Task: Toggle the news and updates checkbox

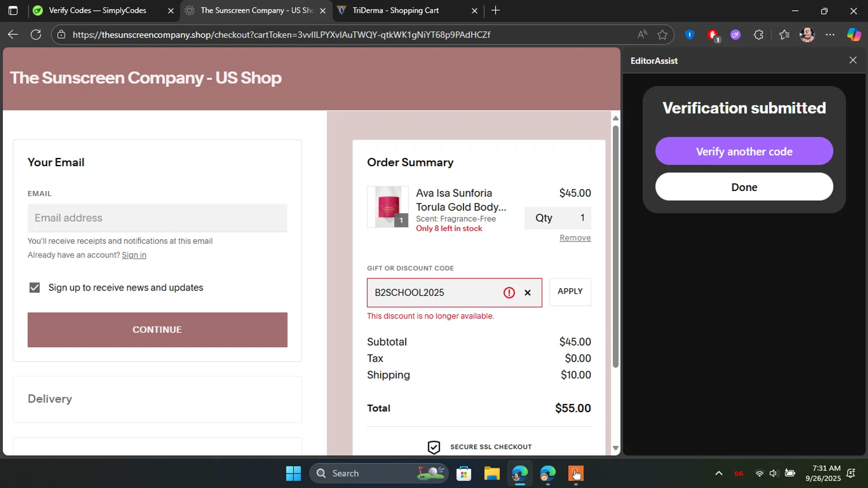Action: pos(35,288)
